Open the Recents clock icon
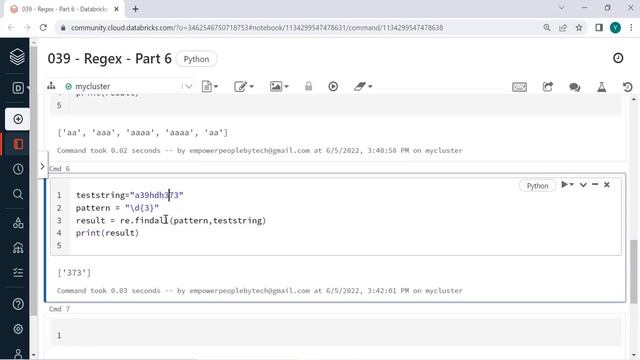This screenshot has height=360, width=640. click(x=18, y=169)
